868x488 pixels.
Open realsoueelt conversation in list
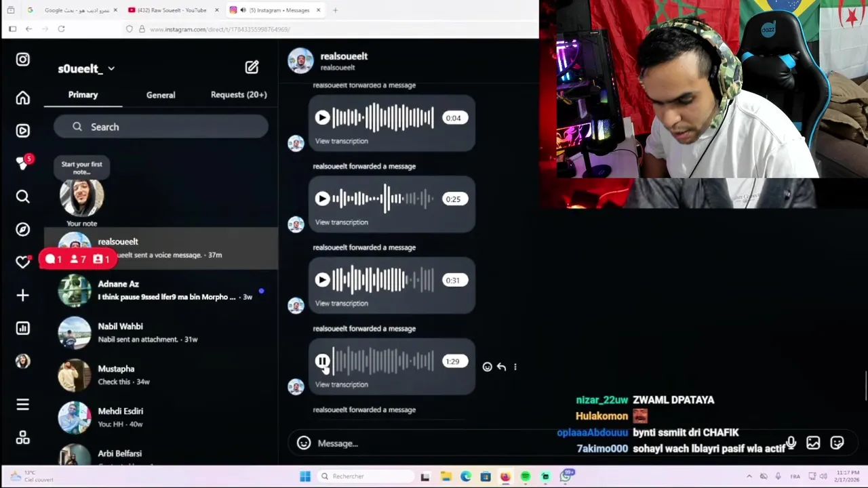click(x=161, y=248)
